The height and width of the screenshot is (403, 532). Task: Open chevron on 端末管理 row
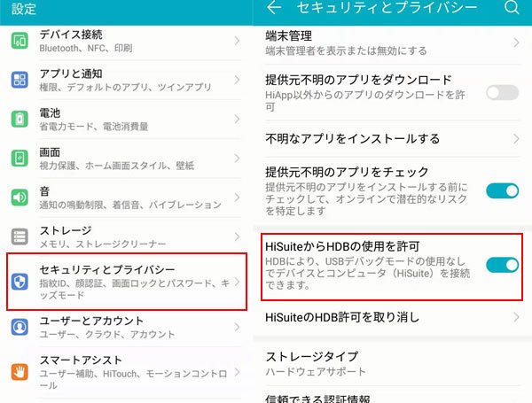pos(516,43)
